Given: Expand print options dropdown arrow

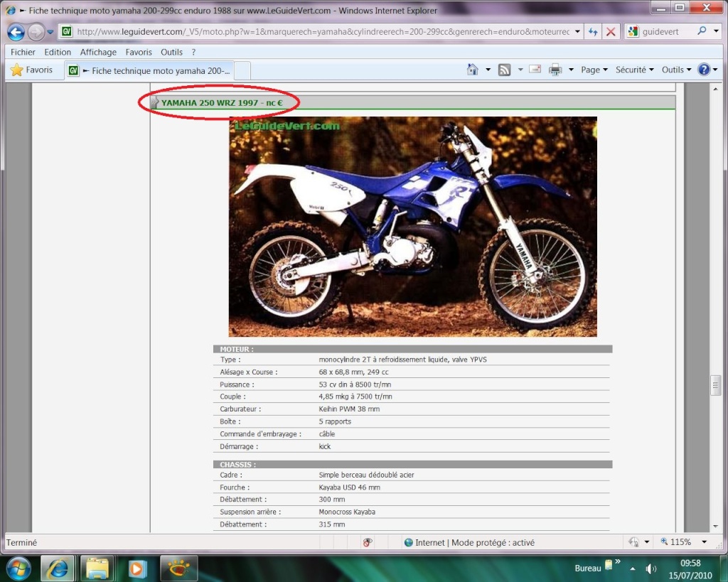Looking at the screenshot, I should pos(571,70).
